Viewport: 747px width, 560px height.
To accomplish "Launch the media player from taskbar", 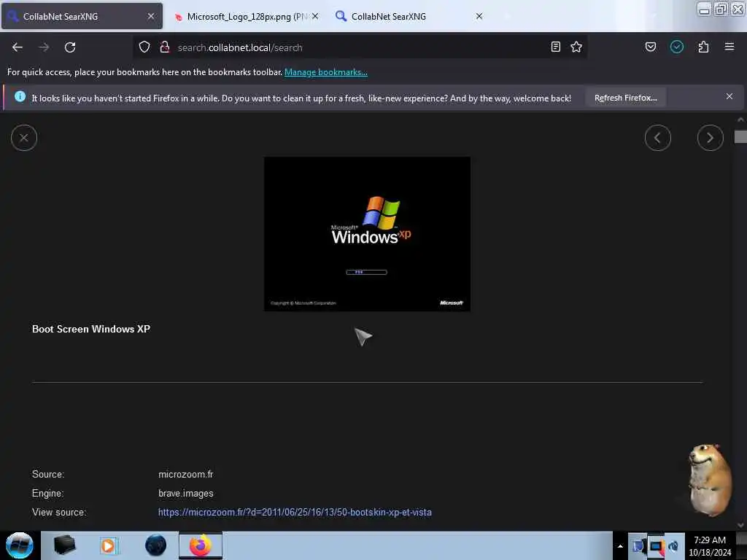I will [x=108, y=545].
